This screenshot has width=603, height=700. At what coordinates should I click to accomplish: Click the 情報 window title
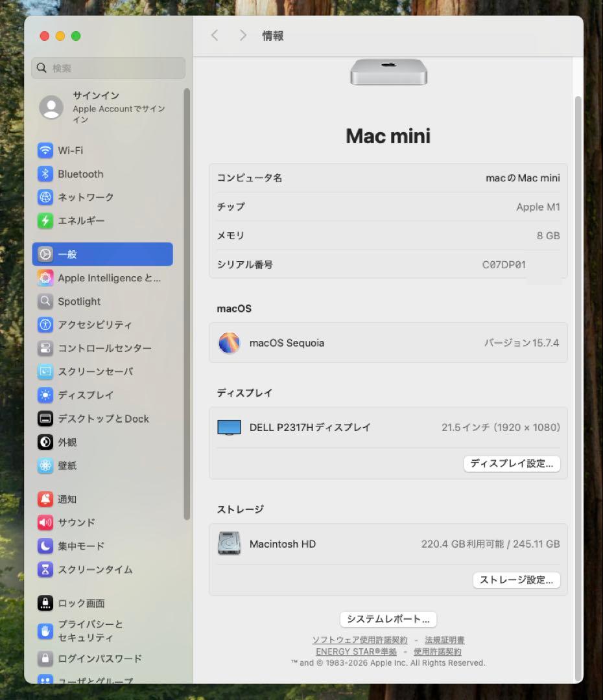coord(272,36)
